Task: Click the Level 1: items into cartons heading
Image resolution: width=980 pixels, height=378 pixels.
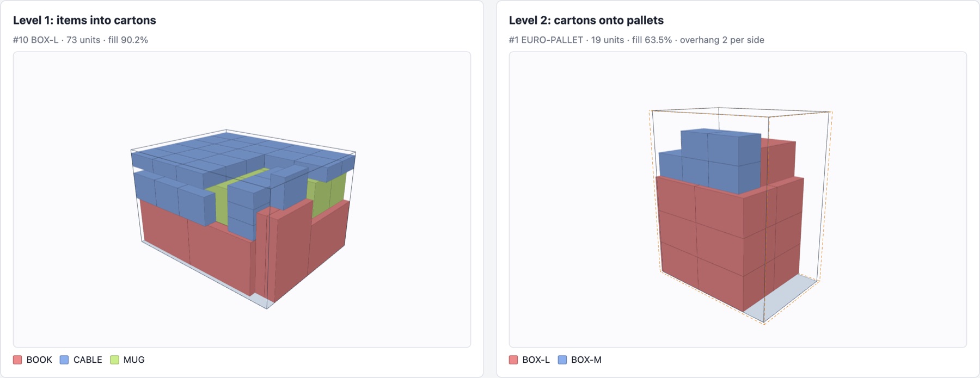Action: click(x=84, y=20)
